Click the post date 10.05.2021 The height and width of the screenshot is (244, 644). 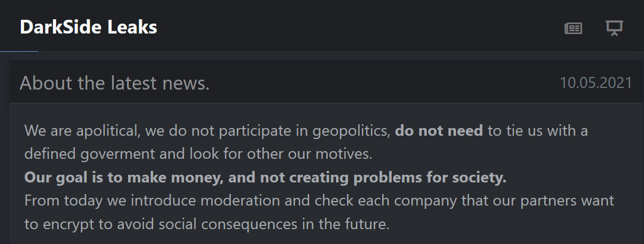[596, 83]
